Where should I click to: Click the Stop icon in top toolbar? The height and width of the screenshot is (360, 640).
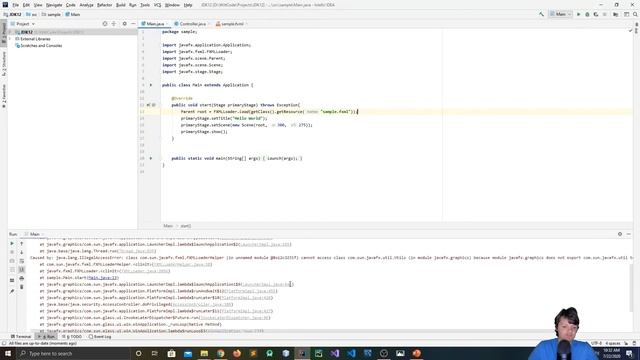(x=604, y=14)
